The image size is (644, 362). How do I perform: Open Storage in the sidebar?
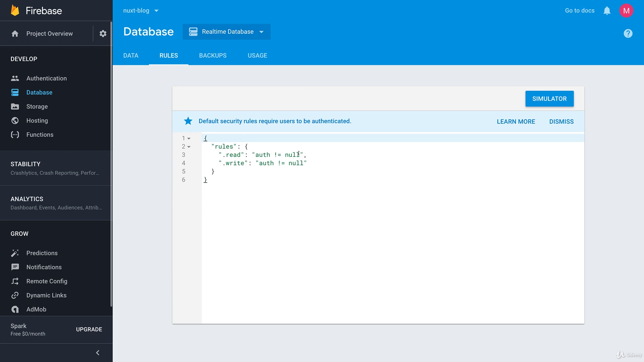pyautogui.click(x=37, y=107)
